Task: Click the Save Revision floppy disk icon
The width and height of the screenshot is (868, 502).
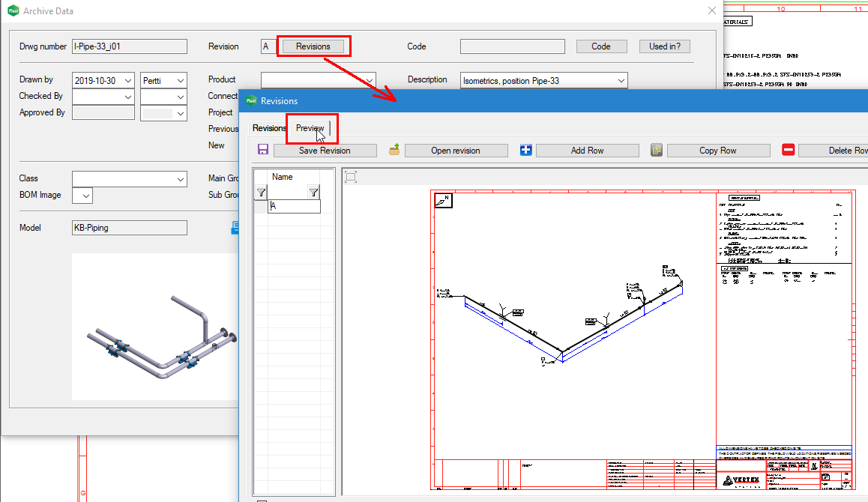Action: tap(262, 150)
